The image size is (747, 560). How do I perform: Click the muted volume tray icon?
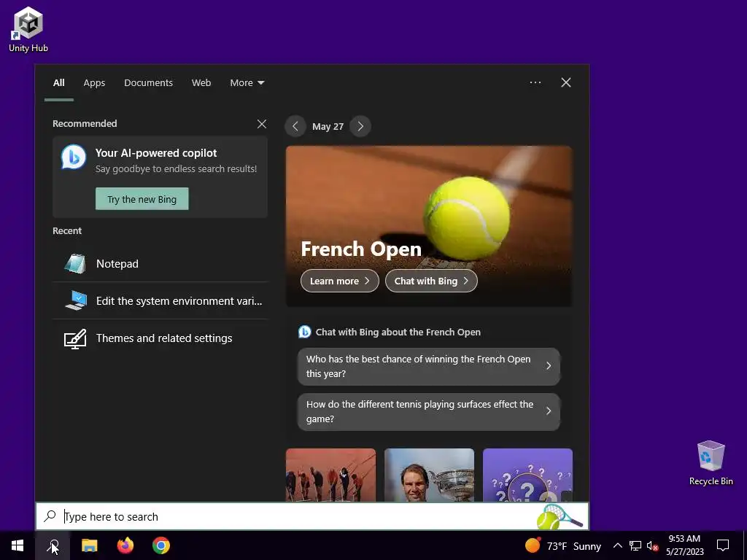[652, 545]
